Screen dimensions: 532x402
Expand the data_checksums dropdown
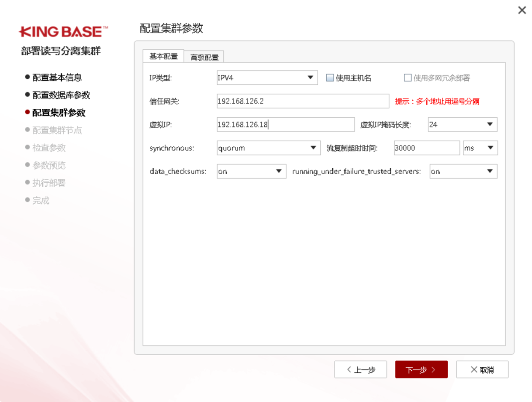click(x=251, y=171)
